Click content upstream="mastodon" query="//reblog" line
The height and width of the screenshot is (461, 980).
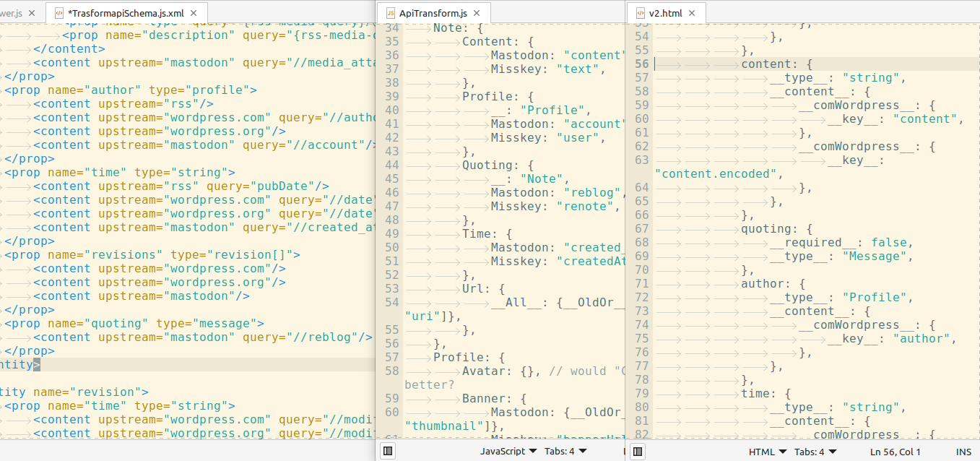[x=203, y=337]
